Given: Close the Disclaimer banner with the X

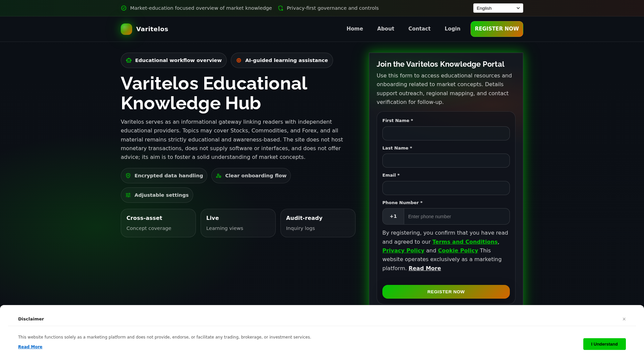Looking at the screenshot, I should [624, 319].
